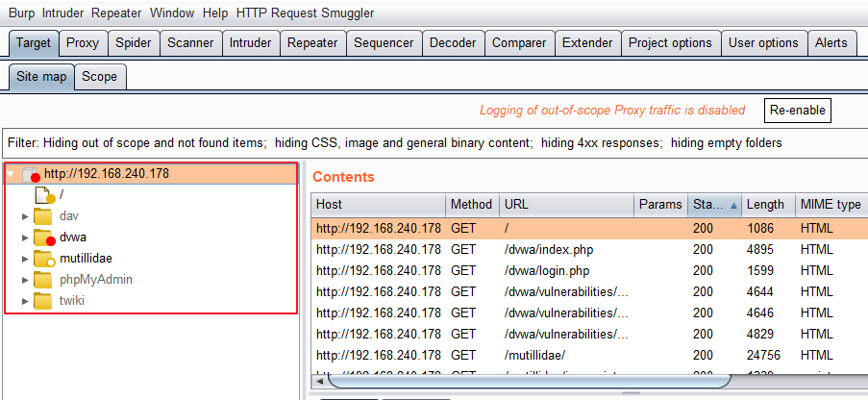Sort contents by MIME type column
This screenshot has width=868, height=400.
[831, 205]
